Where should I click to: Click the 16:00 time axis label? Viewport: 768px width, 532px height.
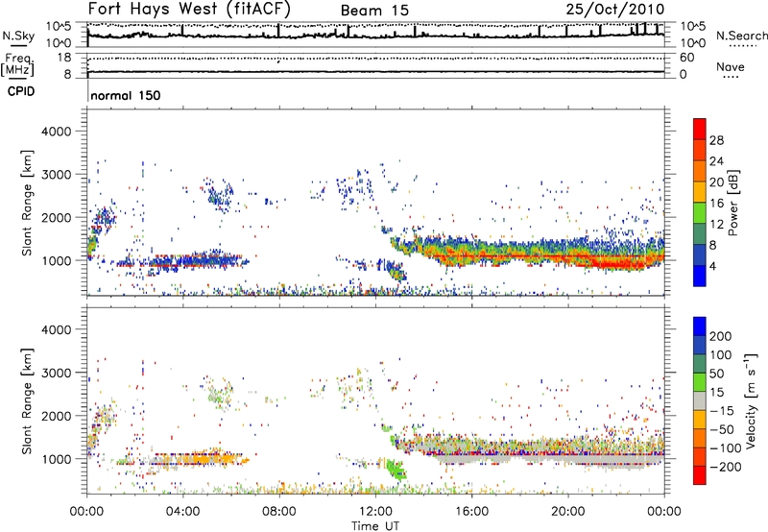click(x=471, y=512)
